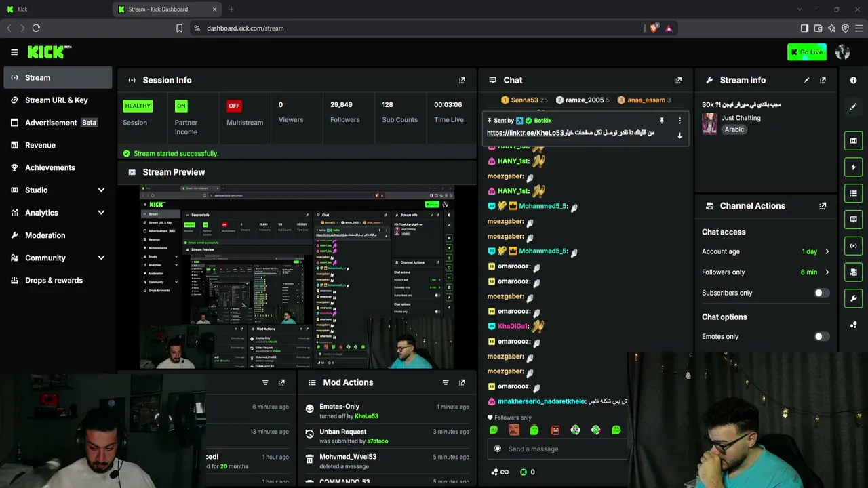Open Stream URL & Key page
The width and height of the screenshot is (868, 488).
(x=58, y=100)
